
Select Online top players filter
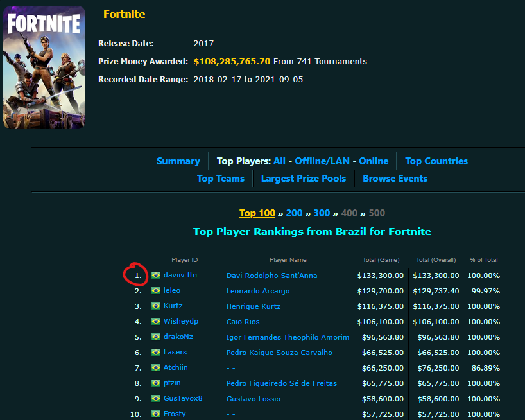pyautogui.click(x=374, y=161)
